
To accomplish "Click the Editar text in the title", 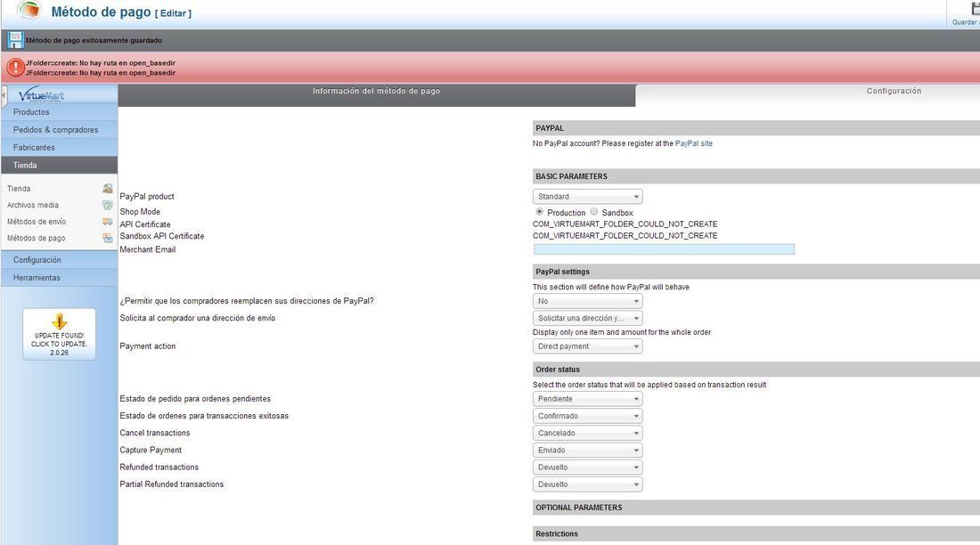I will coord(174,13).
